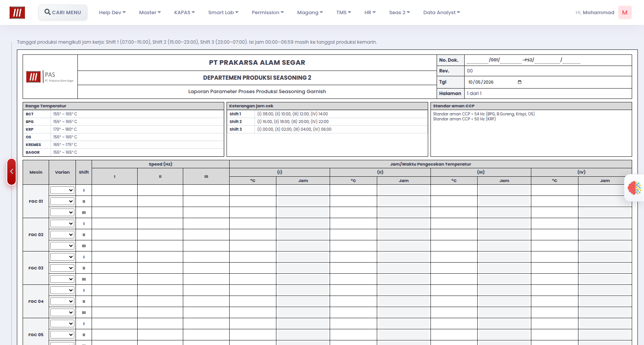Click the last No. Dok. blank field
The image size is (644, 345).
(571, 60)
